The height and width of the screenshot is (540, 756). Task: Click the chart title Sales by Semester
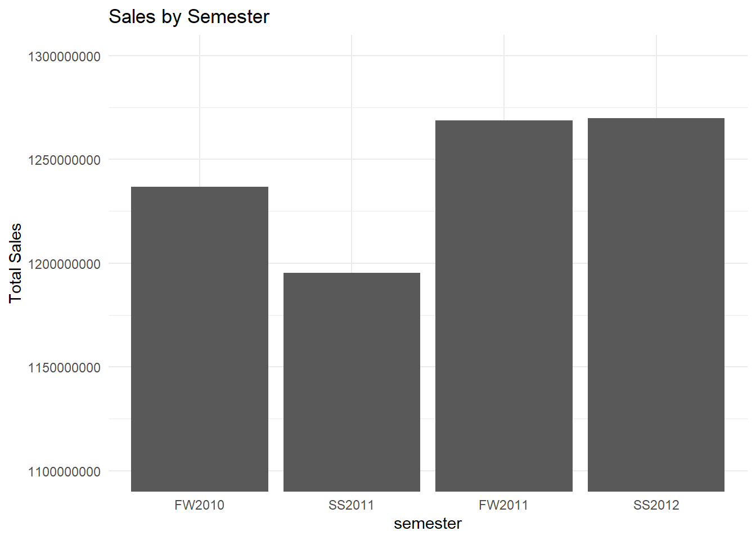189,17
